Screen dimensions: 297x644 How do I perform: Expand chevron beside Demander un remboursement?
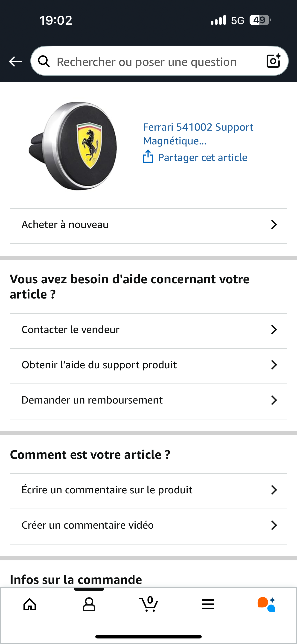(274, 400)
